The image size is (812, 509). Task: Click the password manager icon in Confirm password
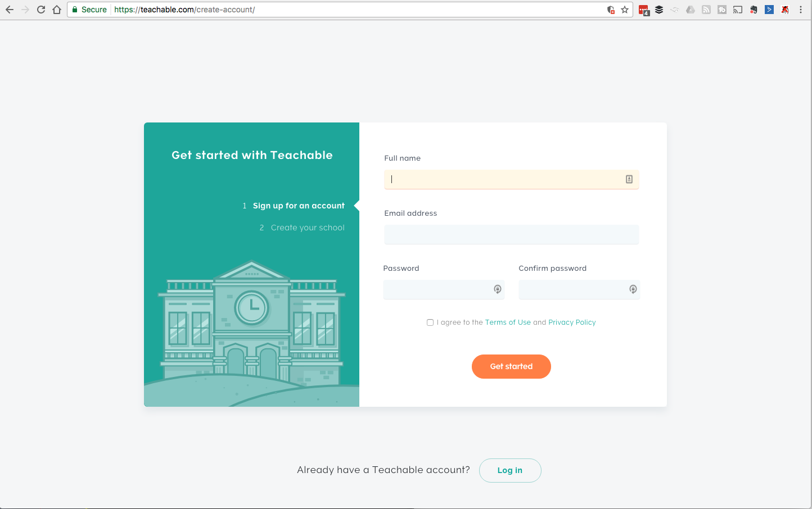click(x=633, y=289)
